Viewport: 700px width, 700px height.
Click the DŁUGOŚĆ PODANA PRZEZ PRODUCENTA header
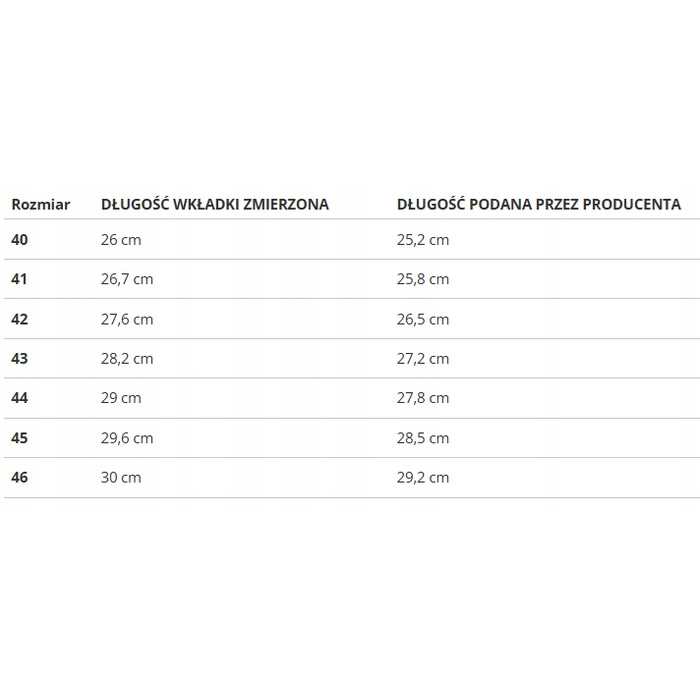(539, 204)
